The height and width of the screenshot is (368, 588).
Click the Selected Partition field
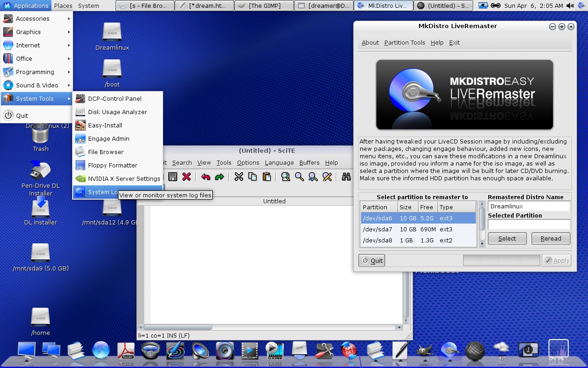coord(529,224)
